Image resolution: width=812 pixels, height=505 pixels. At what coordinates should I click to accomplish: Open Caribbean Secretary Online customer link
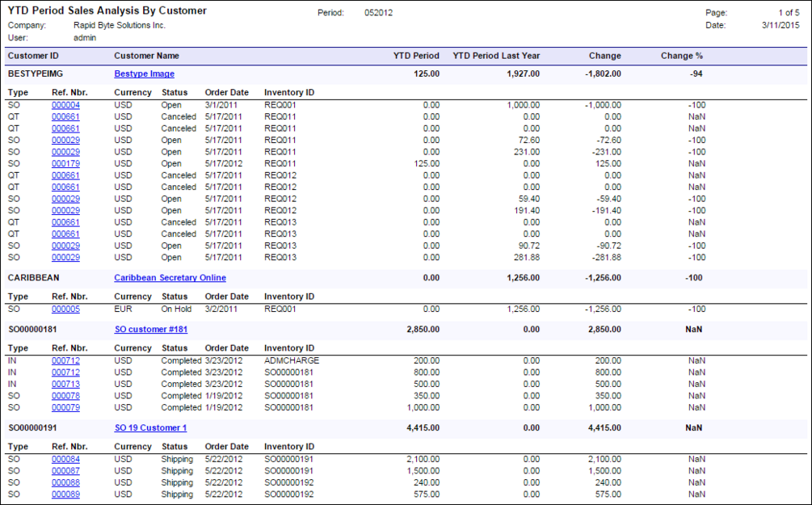(170, 278)
